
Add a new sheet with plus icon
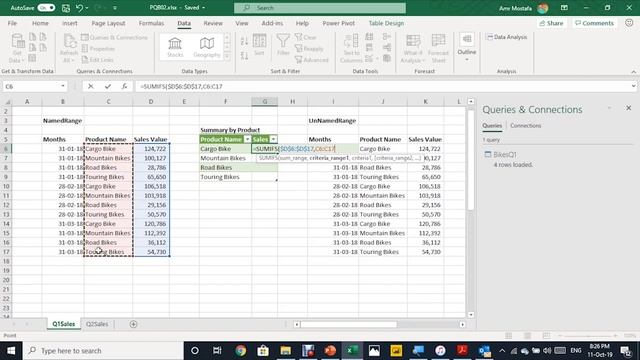click(x=133, y=324)
